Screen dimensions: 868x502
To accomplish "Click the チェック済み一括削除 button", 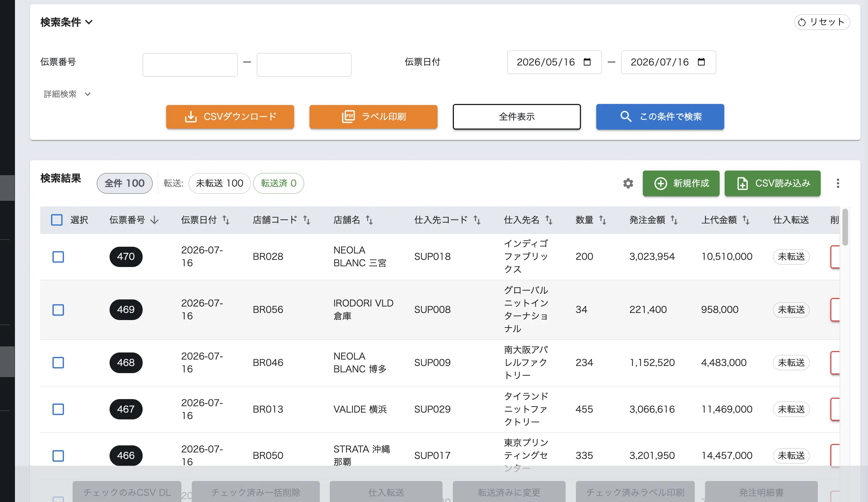I will point(256,492).
